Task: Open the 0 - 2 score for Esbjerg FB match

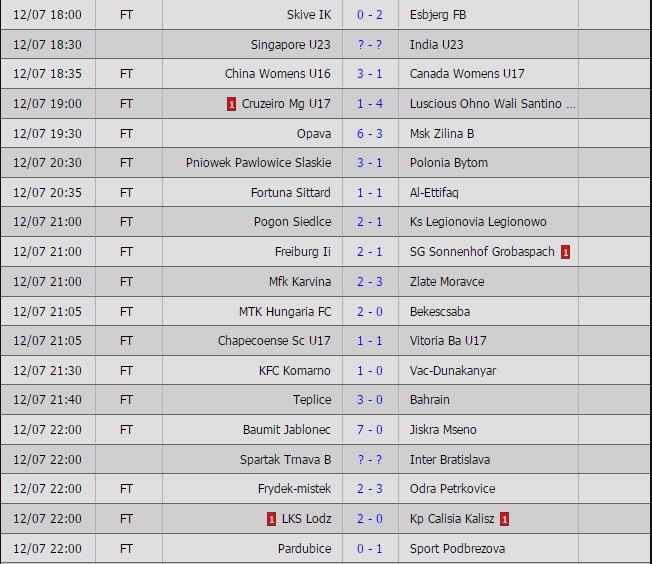Action: coord(369,15)
